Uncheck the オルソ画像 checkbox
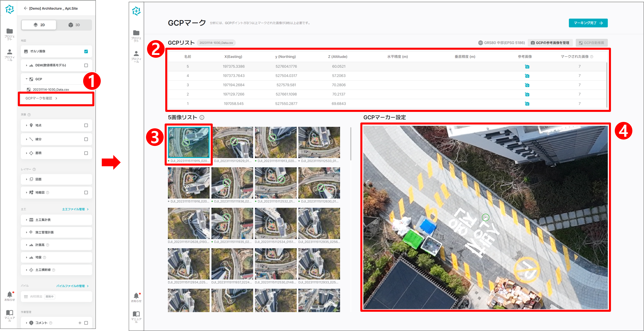 point(86,51)
